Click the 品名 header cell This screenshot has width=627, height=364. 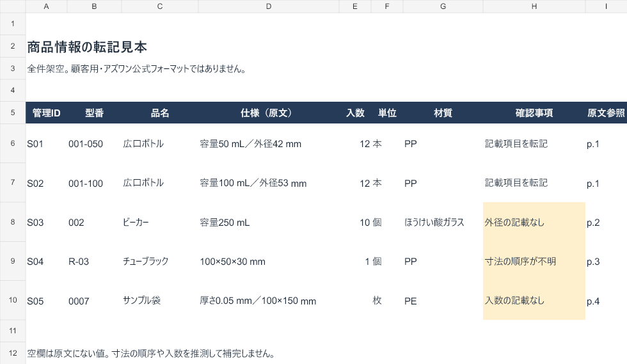pyautogui.click(x=160, y=113)
